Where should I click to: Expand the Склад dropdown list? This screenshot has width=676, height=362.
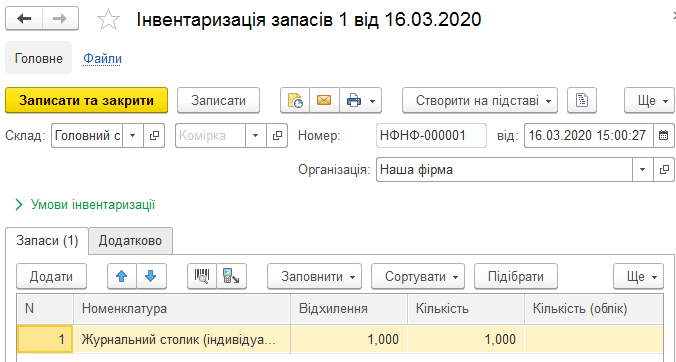coord(133,136)
